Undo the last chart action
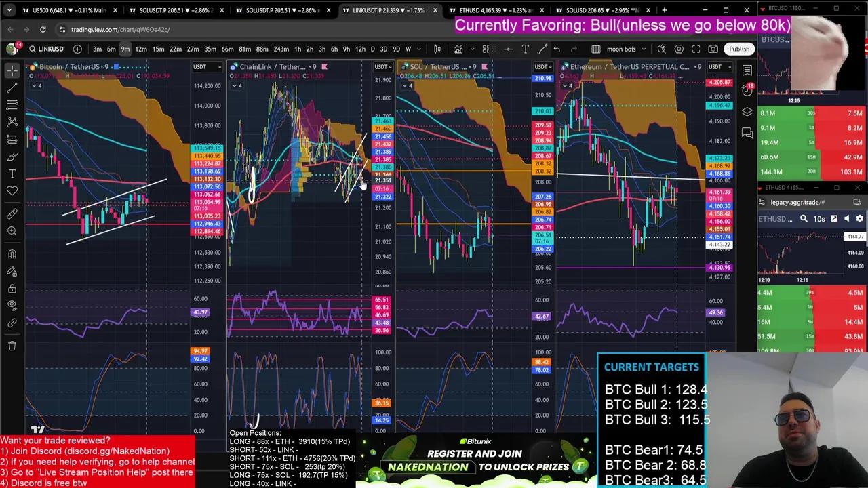This screenshot has width=868, height=488. coord(557,49)
